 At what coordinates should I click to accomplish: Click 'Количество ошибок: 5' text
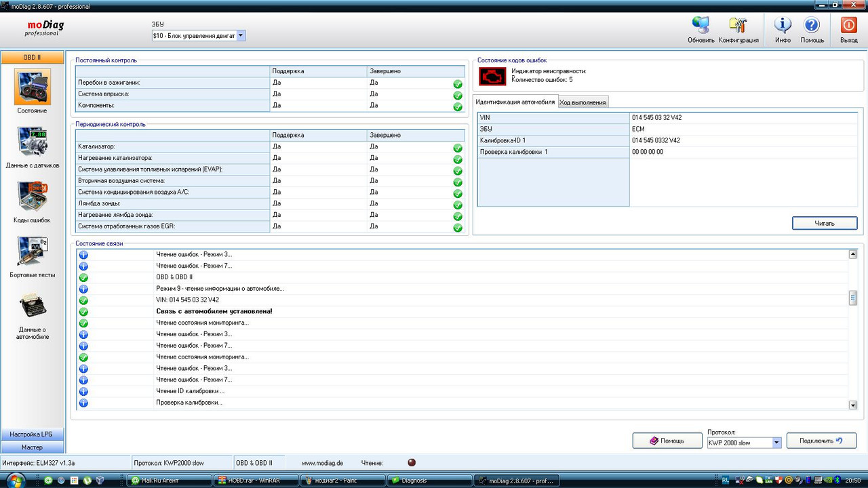coord(542,80)
